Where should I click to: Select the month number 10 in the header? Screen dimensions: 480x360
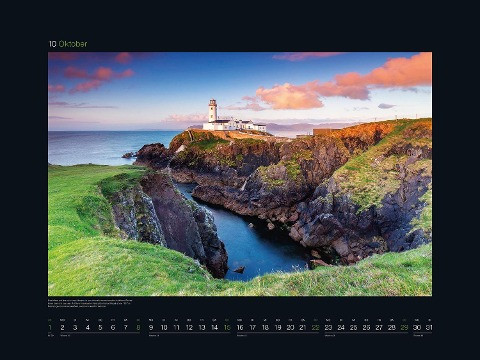click(53, 44)
